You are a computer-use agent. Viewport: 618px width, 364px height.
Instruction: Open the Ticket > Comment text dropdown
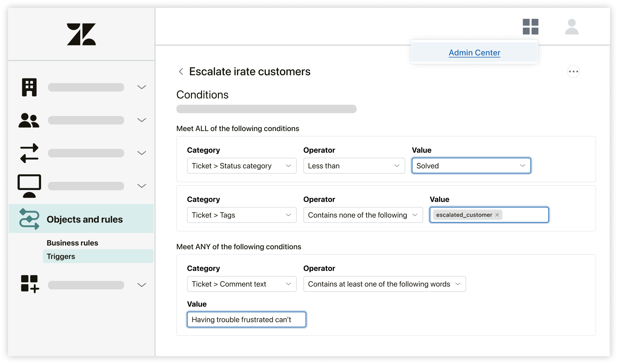[242, 284]
